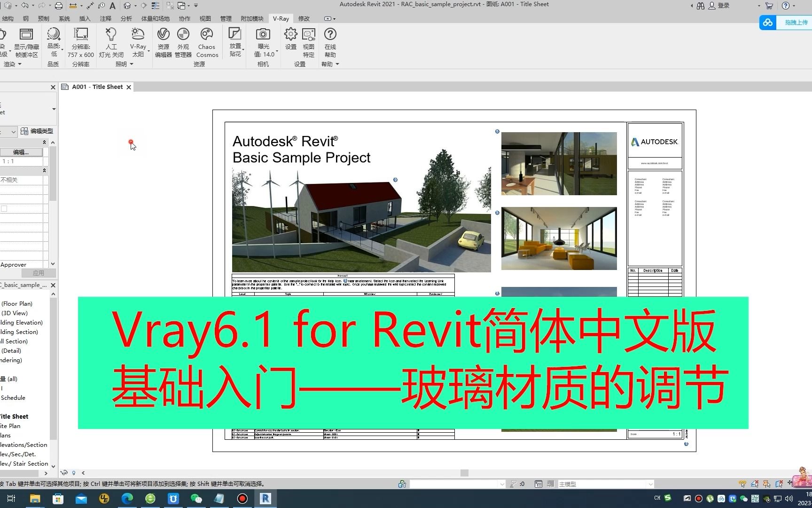Toggle Select Elements by Face in status bar
The width and height of the screenshot is (812, 508).
pyautogui.click(x=779, y=484)
